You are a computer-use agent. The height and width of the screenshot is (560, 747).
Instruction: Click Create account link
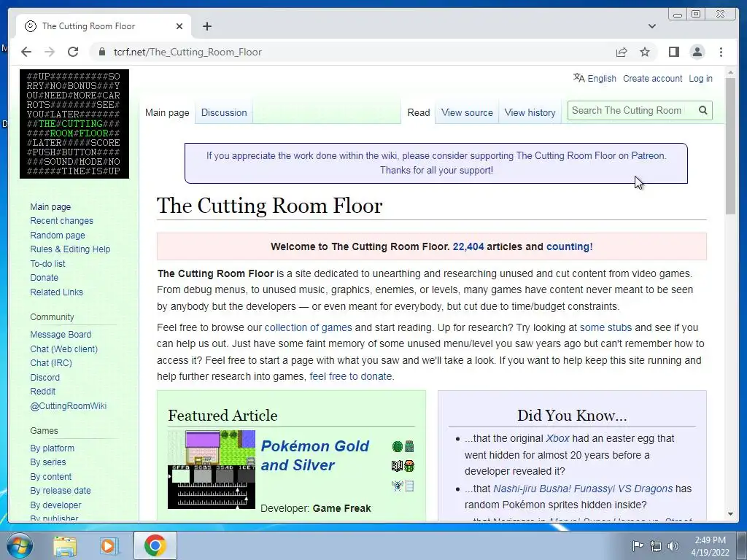(653, 79)
